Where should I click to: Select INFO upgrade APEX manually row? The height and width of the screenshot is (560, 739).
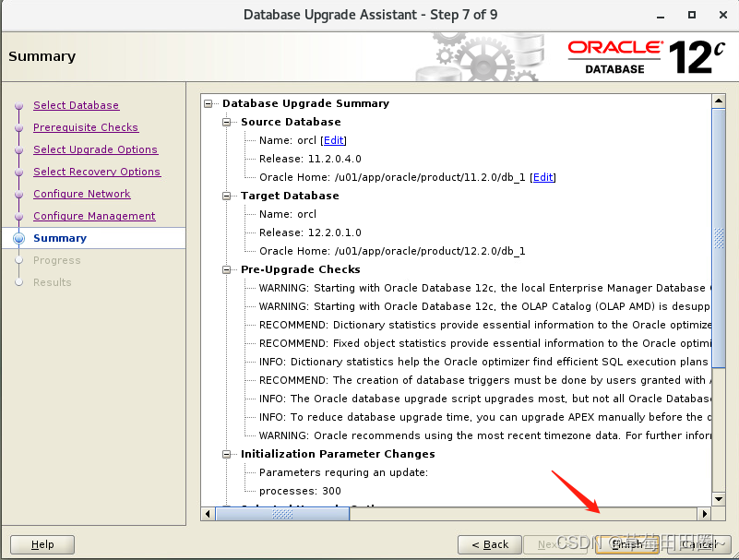[485, 417]
